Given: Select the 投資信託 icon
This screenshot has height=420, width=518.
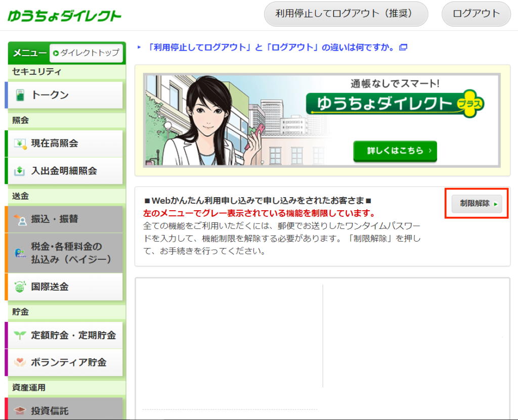Looking at the screenshot, I should (x=20, y=411).
